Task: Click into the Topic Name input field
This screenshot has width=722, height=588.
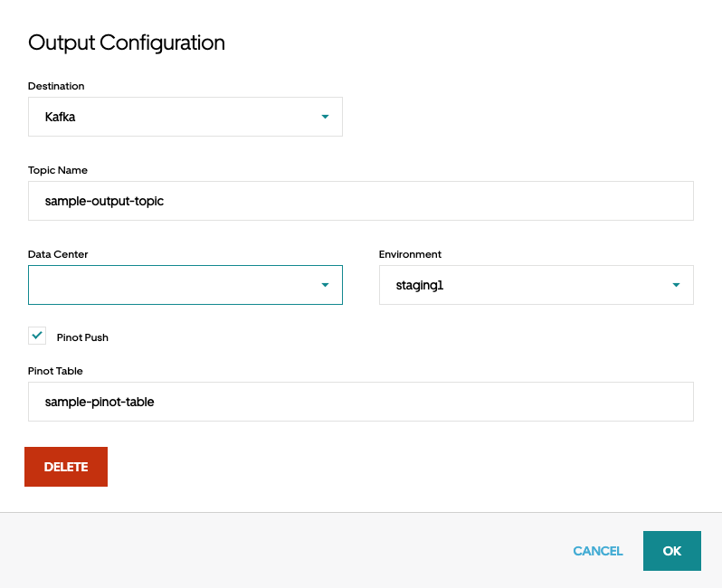Action: [360, 201]
